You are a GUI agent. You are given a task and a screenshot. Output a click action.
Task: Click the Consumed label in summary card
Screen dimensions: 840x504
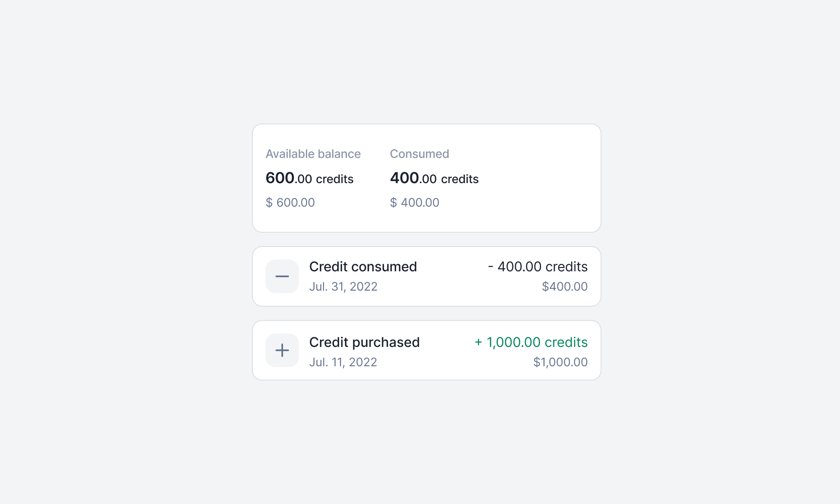point(419,154)
